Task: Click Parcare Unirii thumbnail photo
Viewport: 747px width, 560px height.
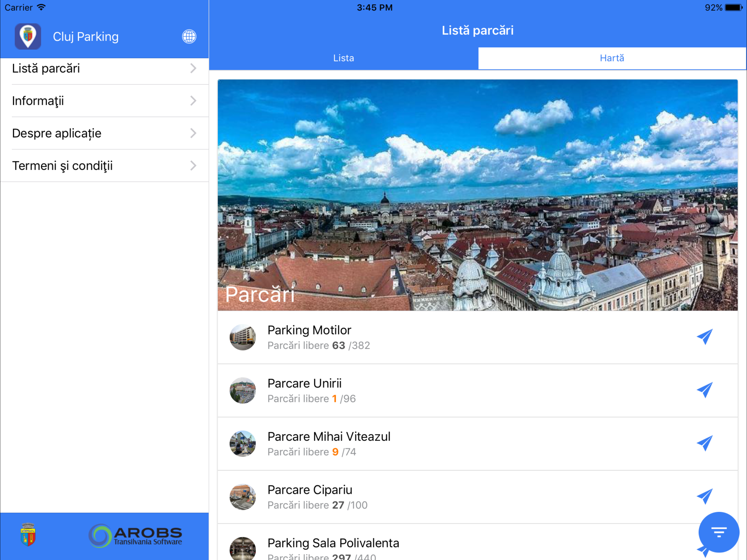Action: [x=243, y=390]
